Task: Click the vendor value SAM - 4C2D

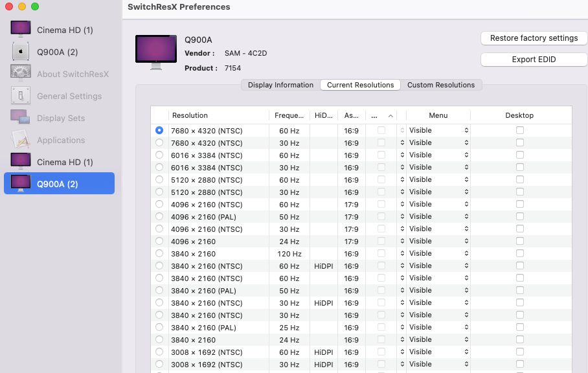Action: pos(245,53)
